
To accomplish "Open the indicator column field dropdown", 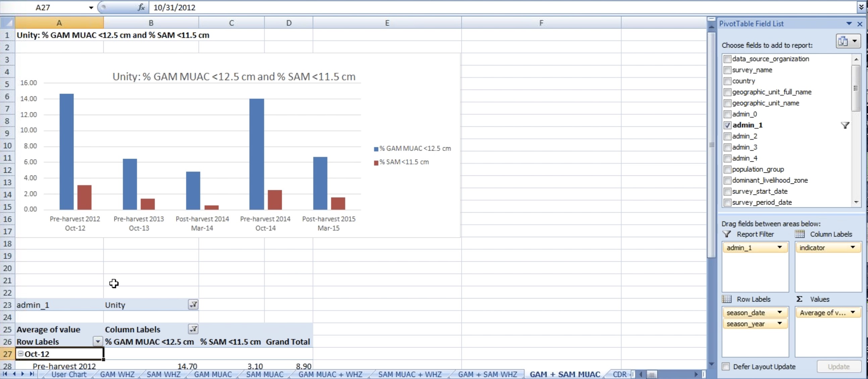I will coord(853,248).
